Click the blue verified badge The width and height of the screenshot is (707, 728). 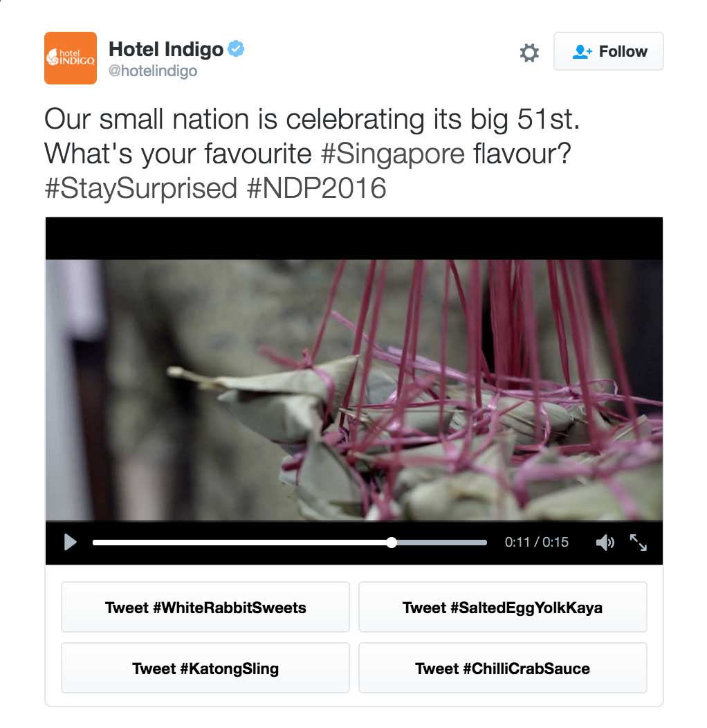[237, 48]
